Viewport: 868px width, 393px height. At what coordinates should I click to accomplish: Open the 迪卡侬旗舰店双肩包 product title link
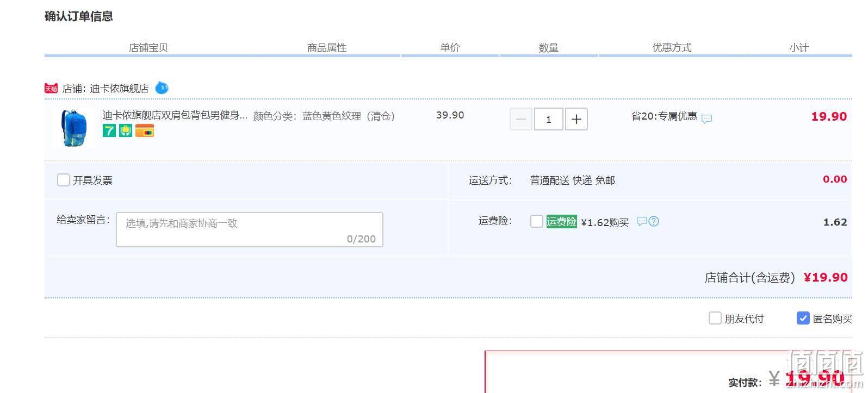tap(175, 115)
